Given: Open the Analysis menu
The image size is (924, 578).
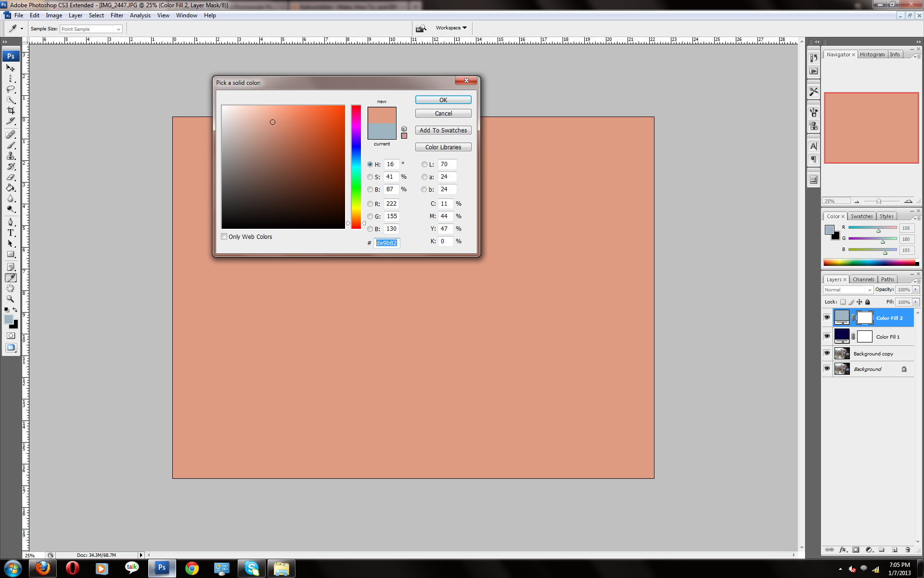Looking at the screenshot, I should [x=140, y=15].
